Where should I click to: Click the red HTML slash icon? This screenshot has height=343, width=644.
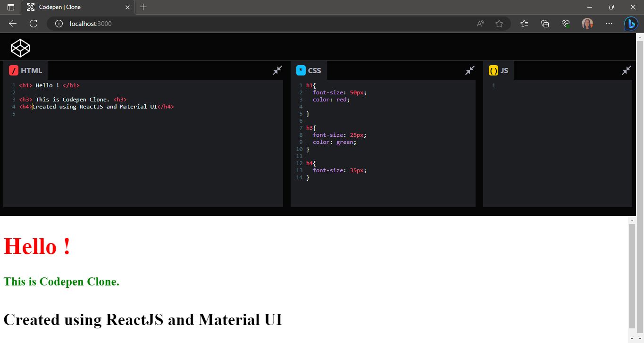[14, 70]
